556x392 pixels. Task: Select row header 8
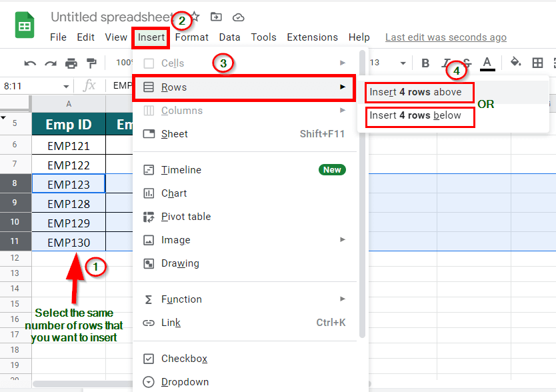(x=15, y=183)
